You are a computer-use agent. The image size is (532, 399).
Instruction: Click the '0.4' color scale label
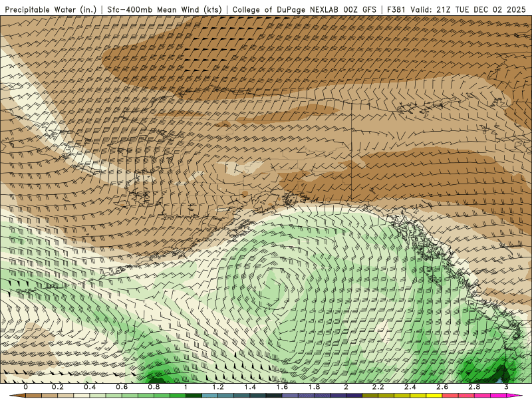(x=90, y=387)
